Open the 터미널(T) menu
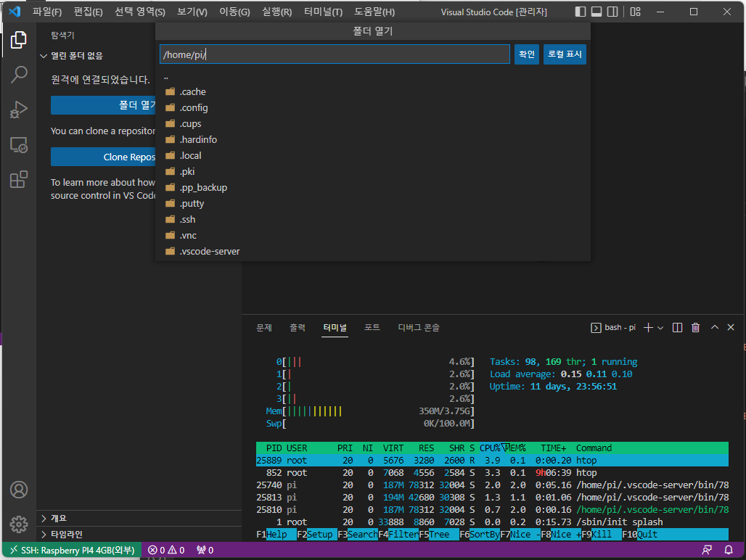 (x=323, y=12)
